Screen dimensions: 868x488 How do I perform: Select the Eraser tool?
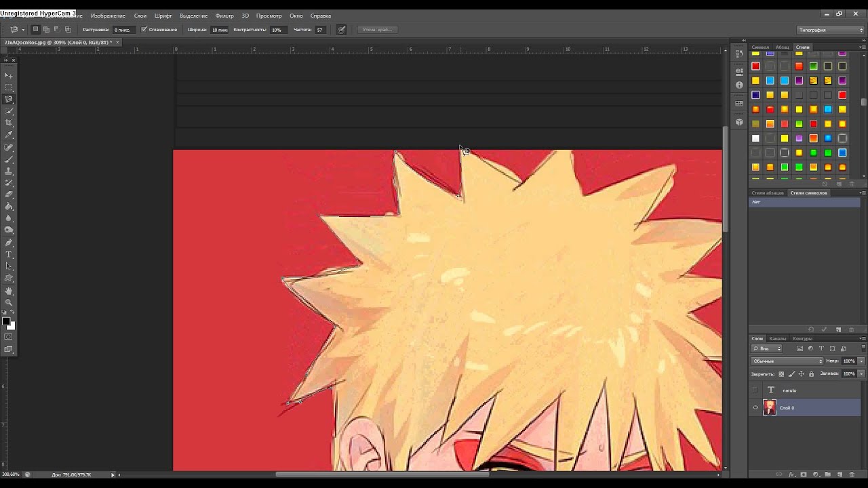pyautogui.click(x=9, y=195)
